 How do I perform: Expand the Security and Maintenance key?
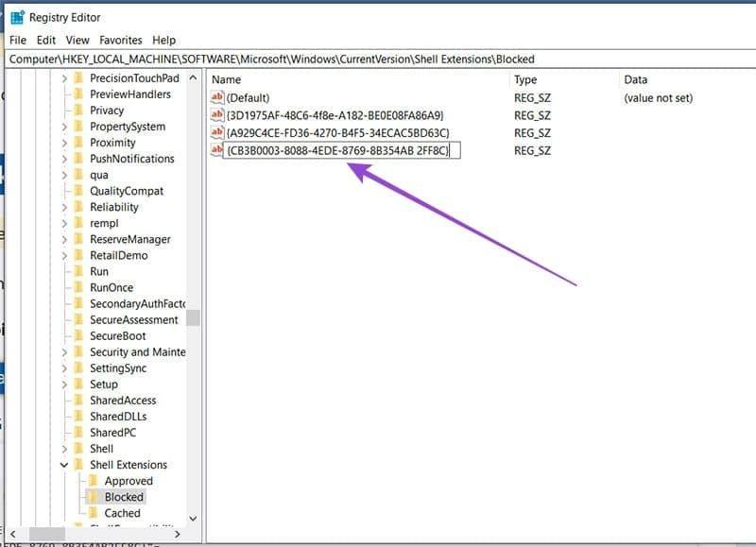click(x=64, y=352)
